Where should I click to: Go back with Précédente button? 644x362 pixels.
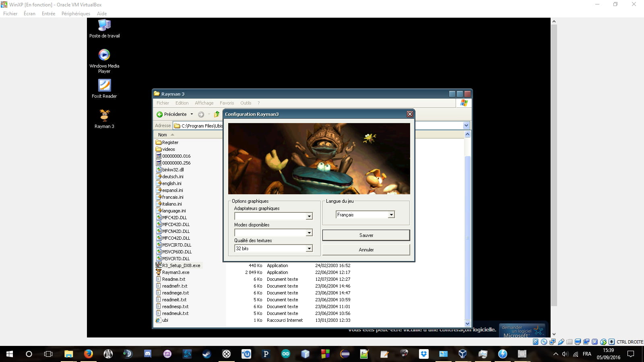172,114
